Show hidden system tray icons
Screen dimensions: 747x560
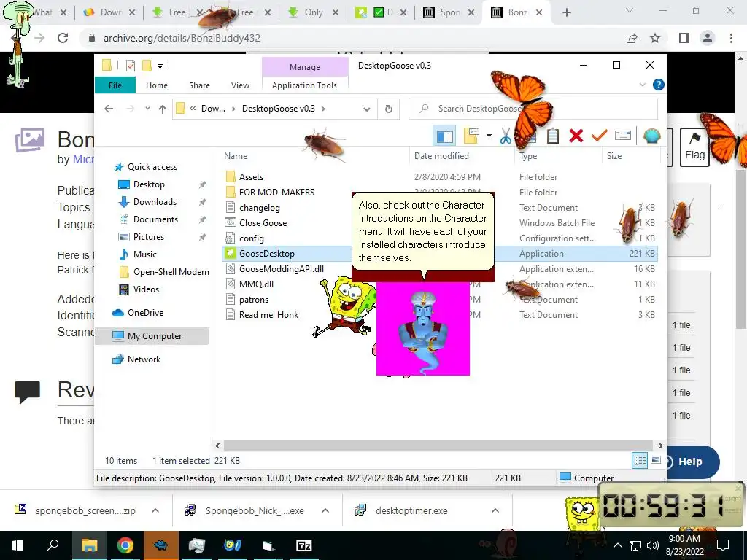point(618,545)
